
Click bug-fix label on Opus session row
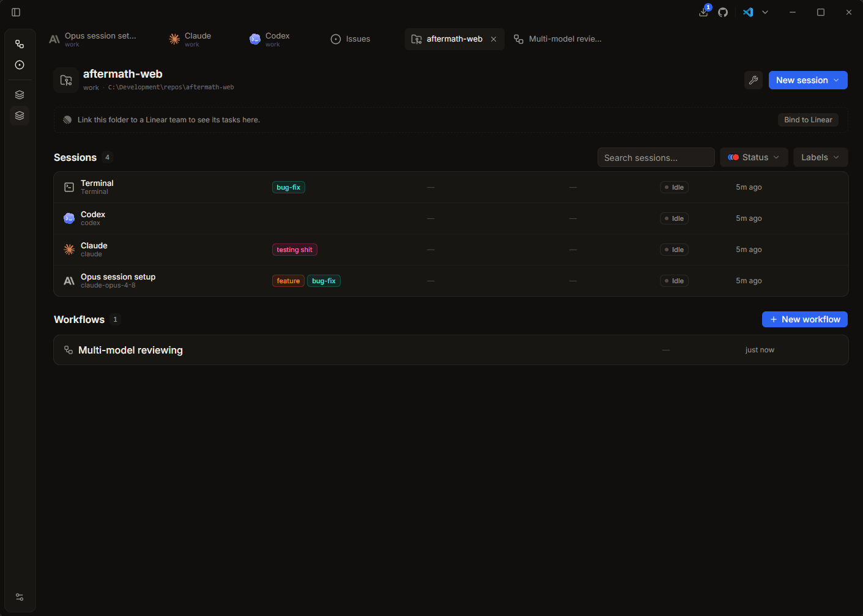pyautogui.click(x=324, y=281)
